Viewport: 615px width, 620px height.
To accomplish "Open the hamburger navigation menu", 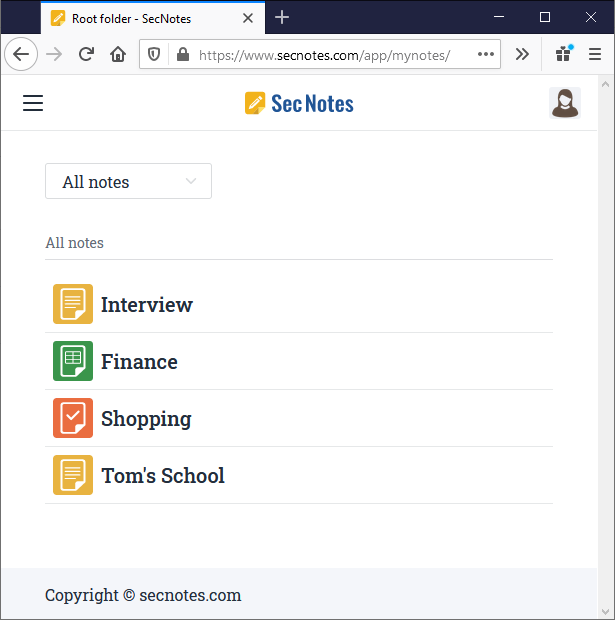I will point(33,103).
